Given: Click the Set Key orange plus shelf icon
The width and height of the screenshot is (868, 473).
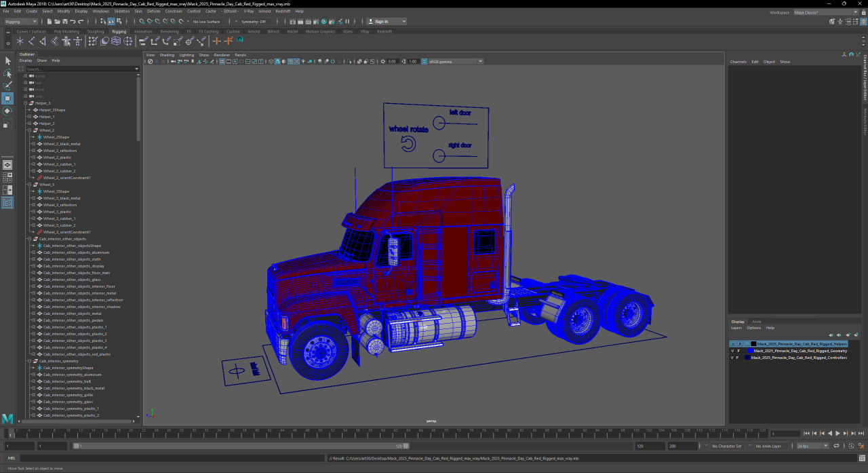Looking at the screenshot, I should click(217, 41).
